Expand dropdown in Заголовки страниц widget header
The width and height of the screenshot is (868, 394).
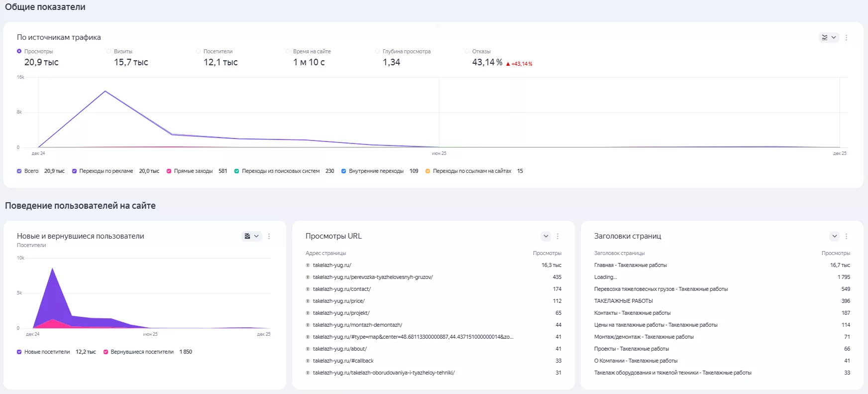tap(835, 236)
